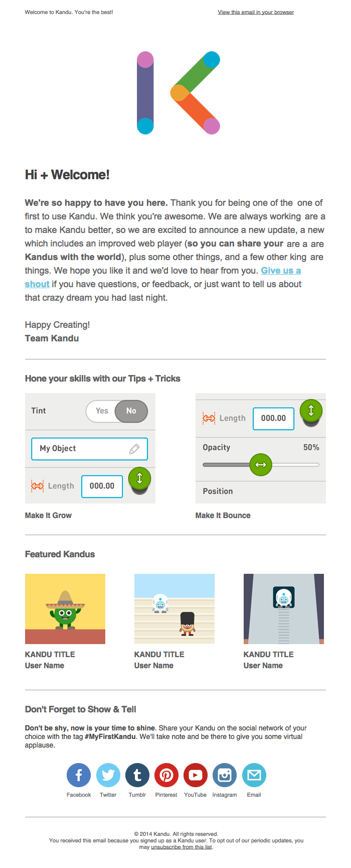Open View this email in your browser
Image resolution: width=351 pixels, height=868 pixels.
256,12
